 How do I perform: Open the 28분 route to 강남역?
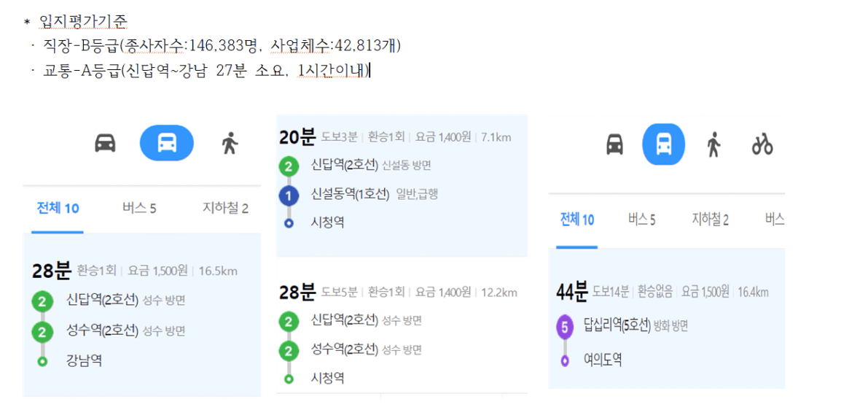click(141, 315)
